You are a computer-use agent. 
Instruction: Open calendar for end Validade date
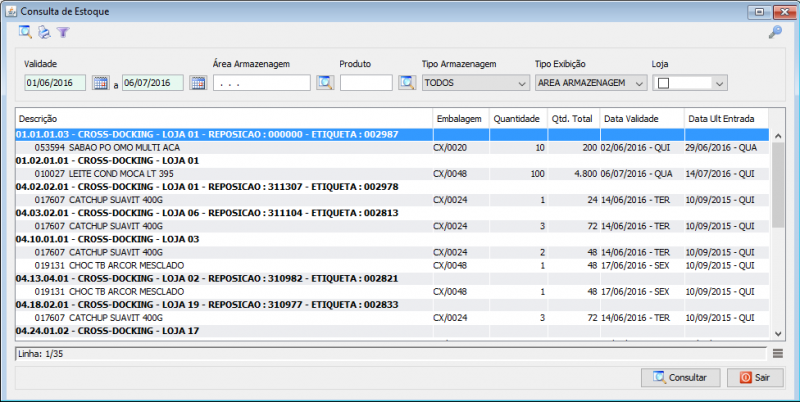coord(198,83)
